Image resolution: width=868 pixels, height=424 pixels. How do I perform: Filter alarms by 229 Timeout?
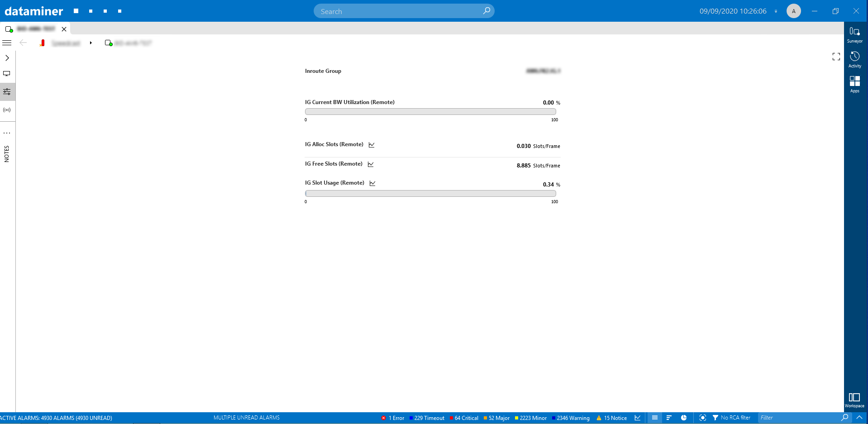(427, 418)
